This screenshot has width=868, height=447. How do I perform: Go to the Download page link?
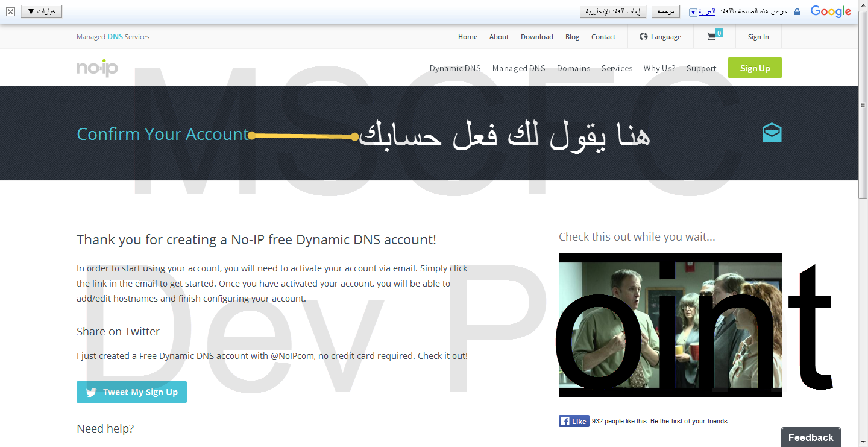point(536,37)
